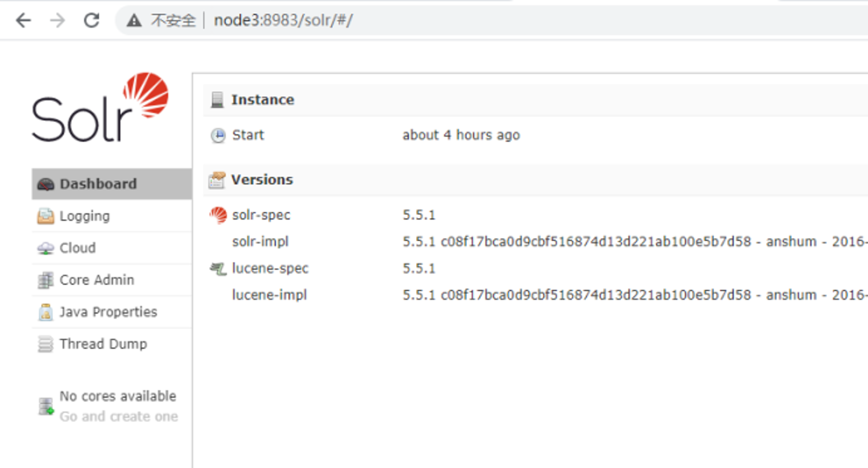The height and width of the screenshot is (468, 868).
Task: Open the Java Properties menu item
Action: pyautogui.click(x=112, y=312)
